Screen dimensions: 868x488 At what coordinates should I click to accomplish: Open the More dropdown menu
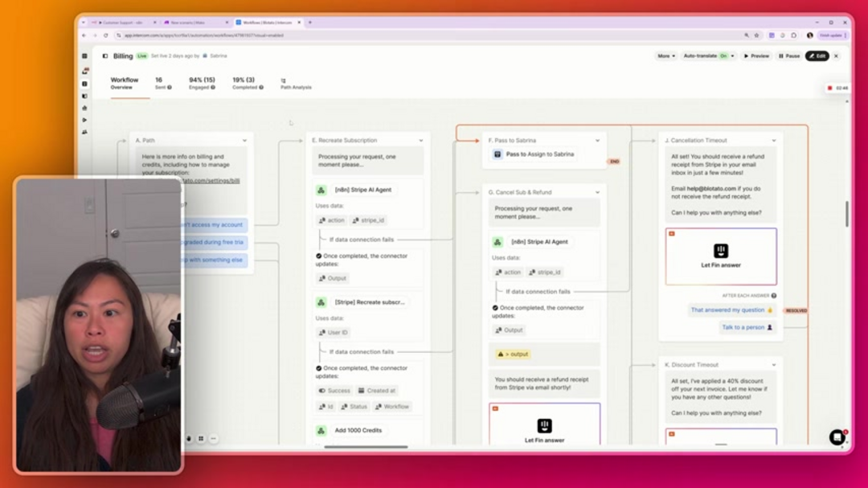point(666,56)
